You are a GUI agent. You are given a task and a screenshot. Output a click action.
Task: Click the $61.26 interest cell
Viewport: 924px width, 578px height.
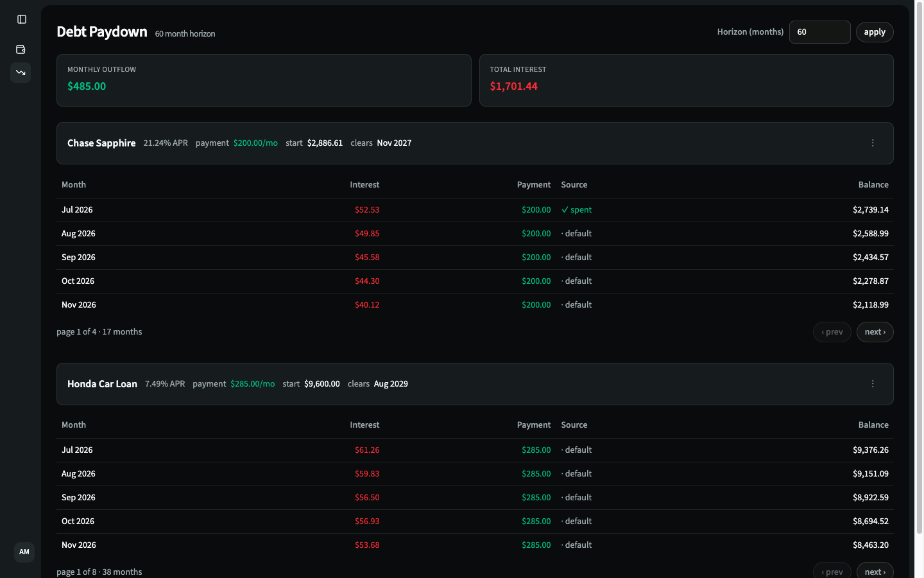(367, 450)
